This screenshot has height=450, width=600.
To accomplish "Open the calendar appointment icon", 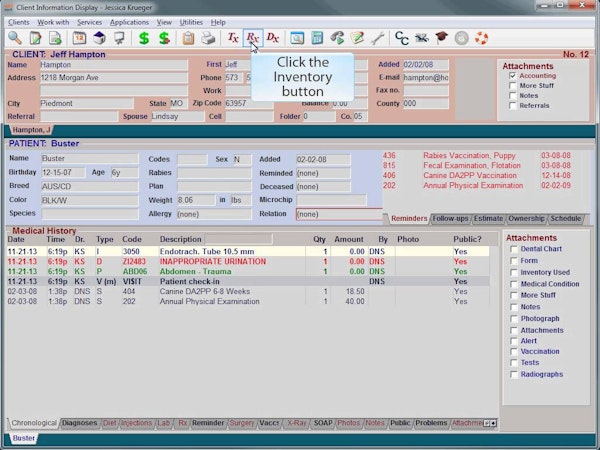I will (x=79, y=38).
